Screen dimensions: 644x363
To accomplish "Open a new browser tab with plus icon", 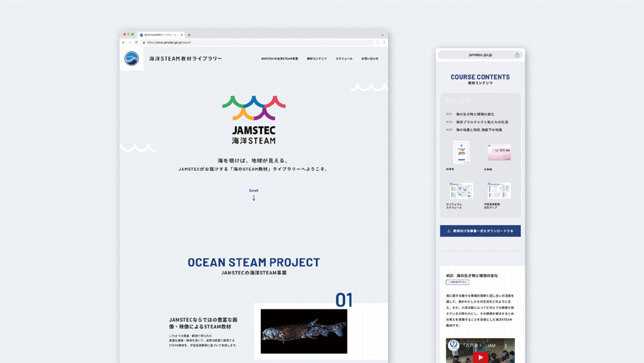I will pos(189,35).
